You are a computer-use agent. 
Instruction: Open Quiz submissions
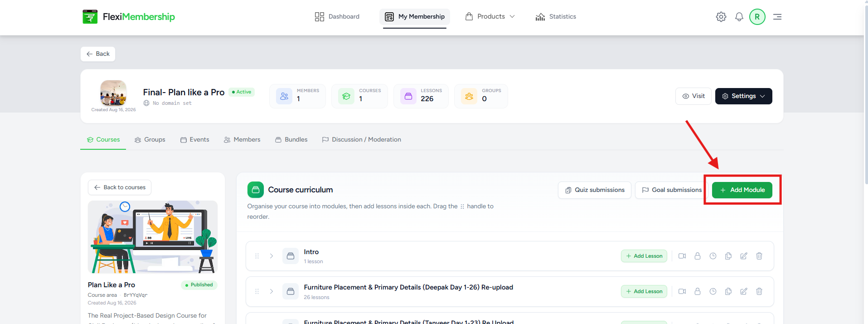[595, 190]
